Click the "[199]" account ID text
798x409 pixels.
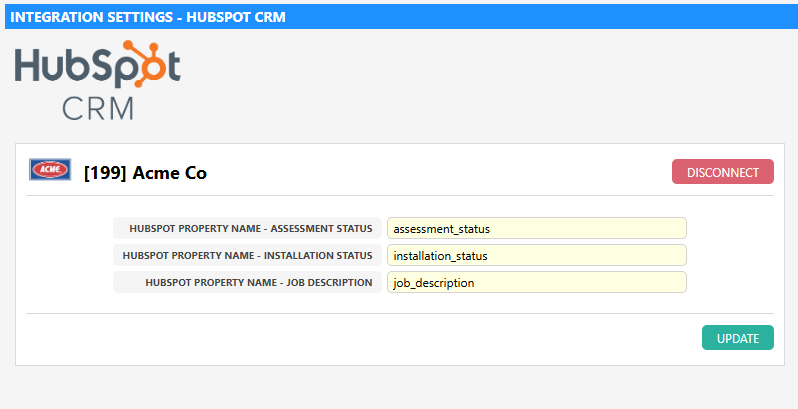pyautogui.click(x=105, y=172)
